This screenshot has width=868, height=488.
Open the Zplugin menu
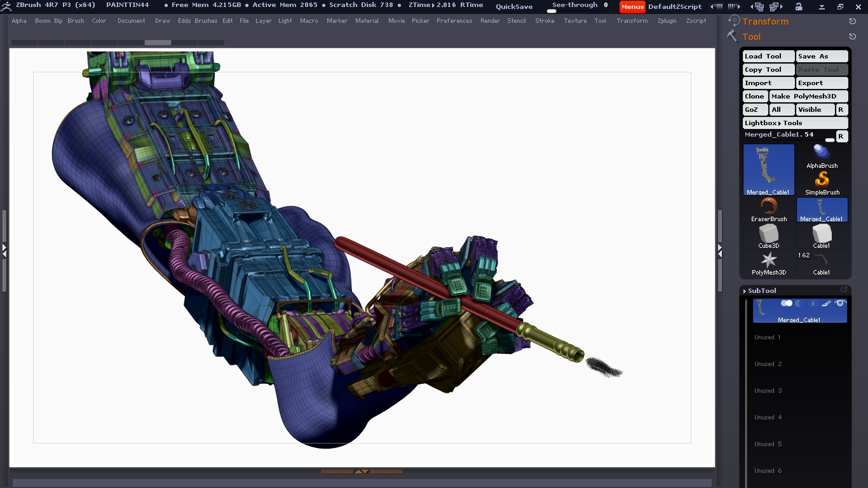click(667, 21)
